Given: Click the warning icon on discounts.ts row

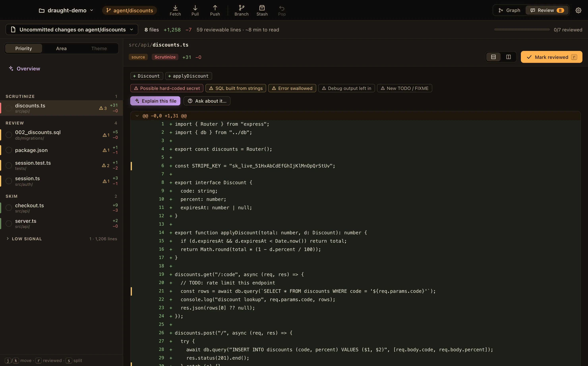Looking at the screenshot, I should (x=101, y=108).
